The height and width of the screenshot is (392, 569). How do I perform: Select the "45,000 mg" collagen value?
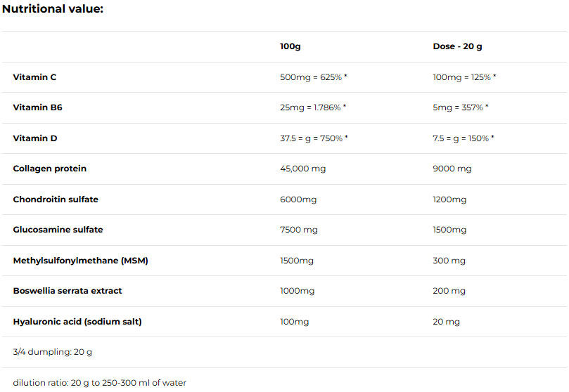[x=302, y=169]
